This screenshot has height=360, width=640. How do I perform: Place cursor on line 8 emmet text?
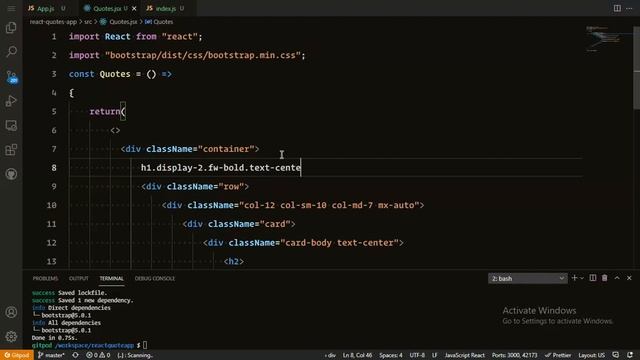tap(220, 168)
